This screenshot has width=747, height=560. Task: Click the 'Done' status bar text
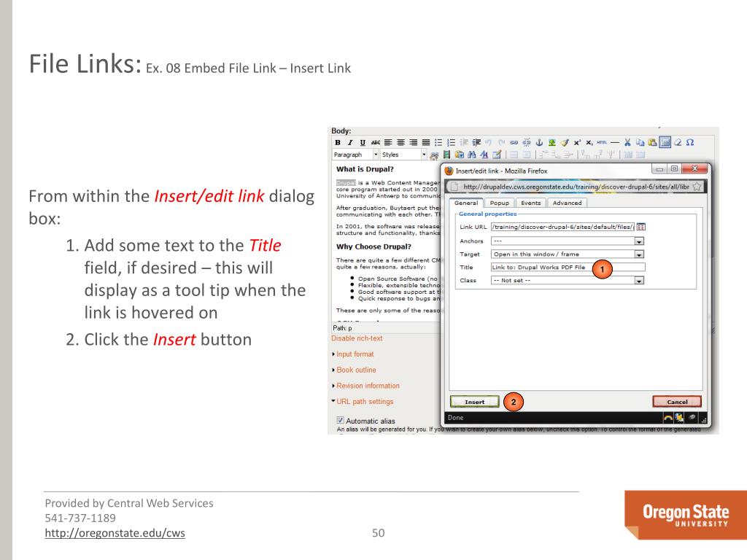(455, 418)
